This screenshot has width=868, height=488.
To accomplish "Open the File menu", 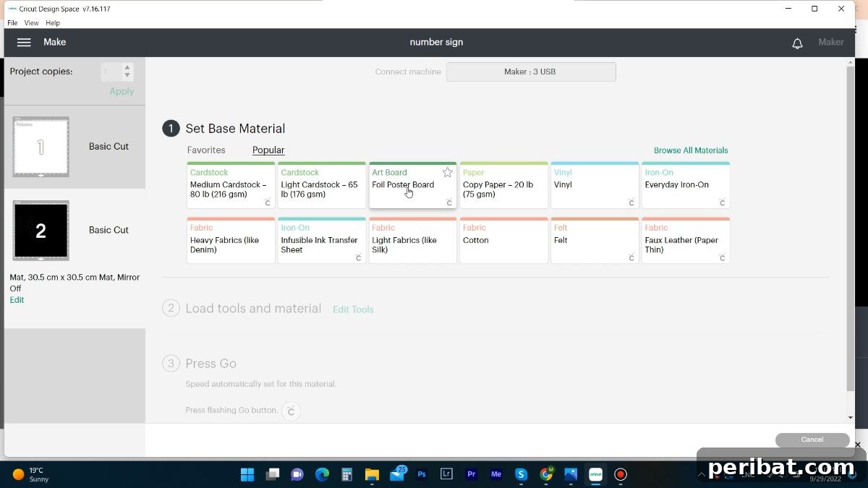I will click(12, 23).
